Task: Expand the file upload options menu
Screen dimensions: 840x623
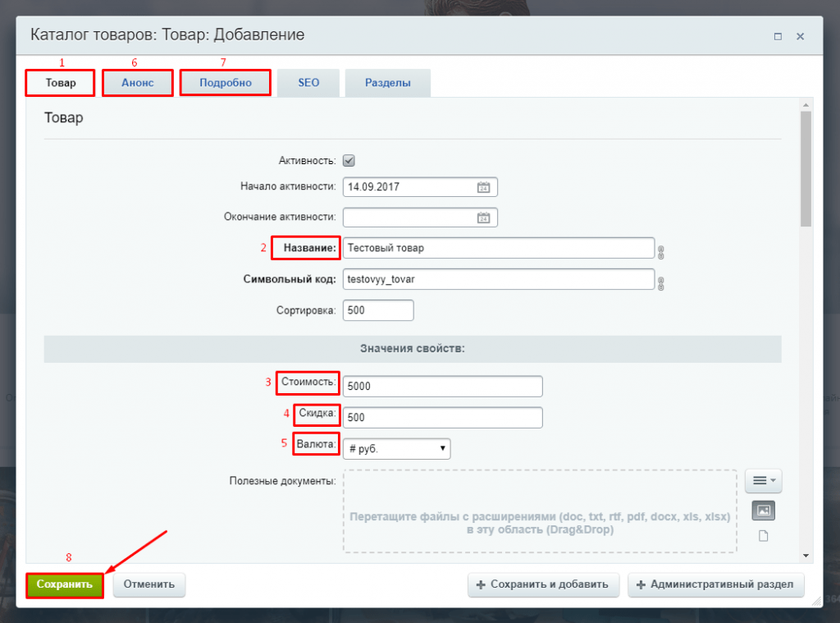Action: tap(763, 481)
